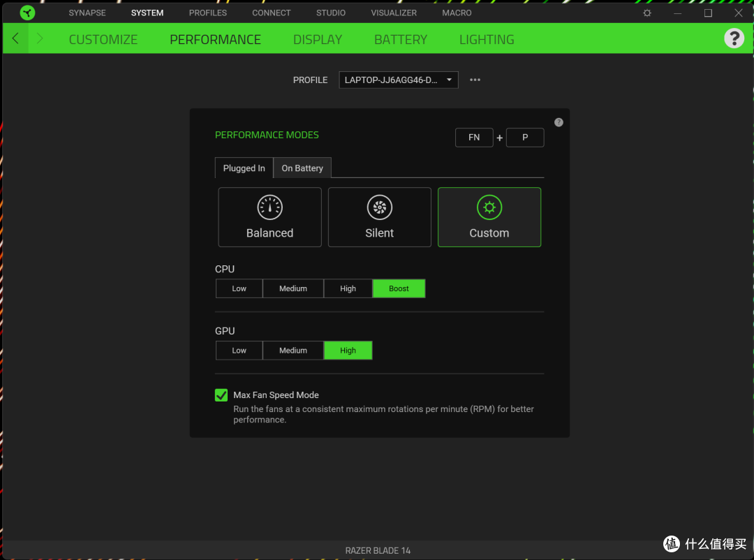
Task: Go to the DISPLAY tab
Action: pyautogui.click(x=318, y=39)
